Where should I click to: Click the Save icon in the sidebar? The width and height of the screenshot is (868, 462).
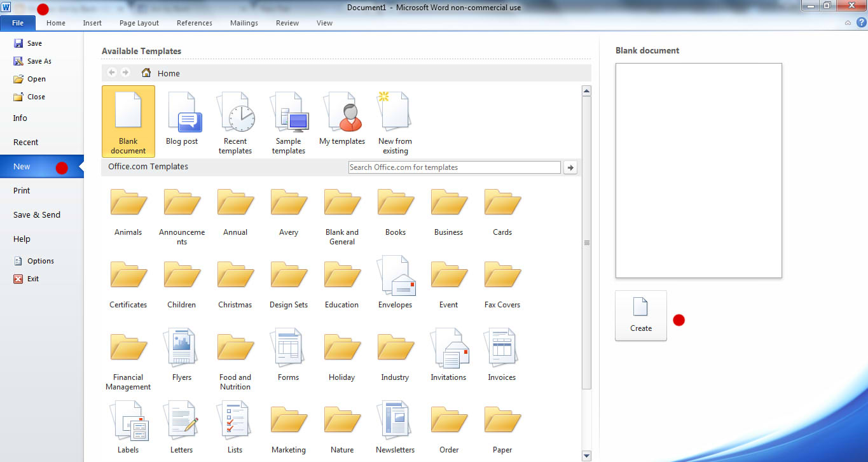[18, 43]
